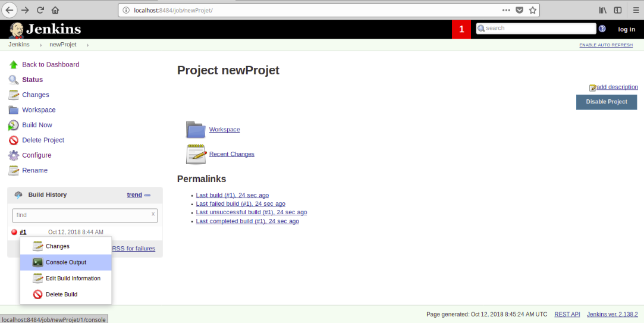Click the large Workspace folder icon in main panel
Screen dimensions: 644x323
tap(196, 130)
